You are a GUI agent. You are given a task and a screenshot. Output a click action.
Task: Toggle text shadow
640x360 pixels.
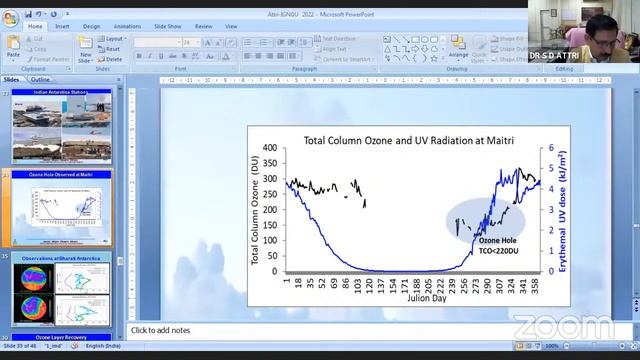tap(184, 56)
